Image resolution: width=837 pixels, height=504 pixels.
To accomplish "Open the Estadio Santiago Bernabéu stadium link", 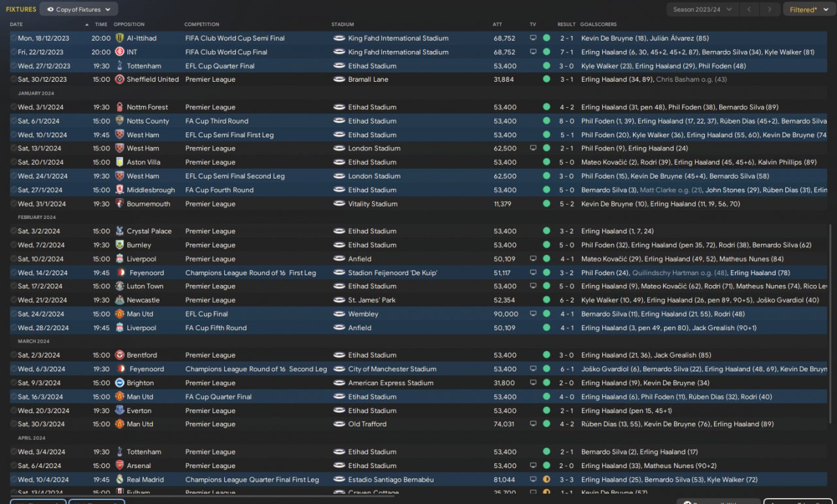I will point(391,480).
